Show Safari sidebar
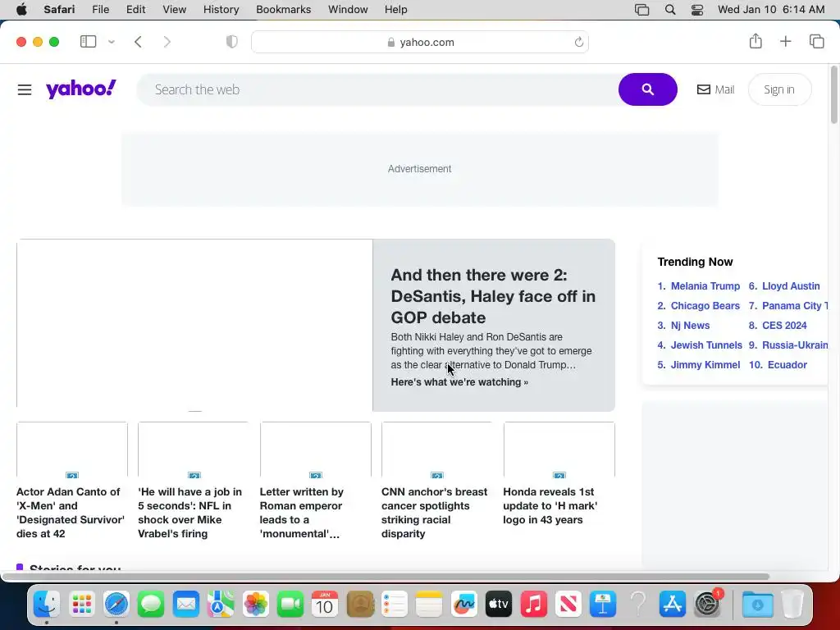This screenshot has width=840, height=630. (x=88, y=41)
